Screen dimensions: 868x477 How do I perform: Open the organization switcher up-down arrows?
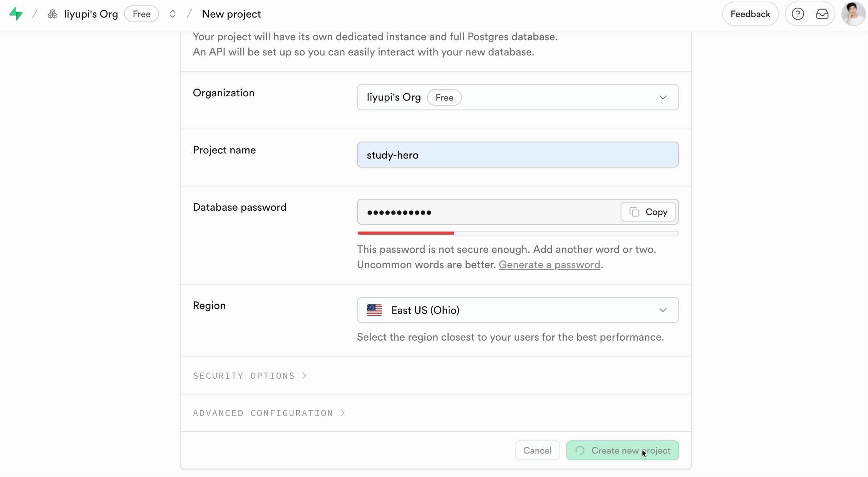tap(173, 14)
